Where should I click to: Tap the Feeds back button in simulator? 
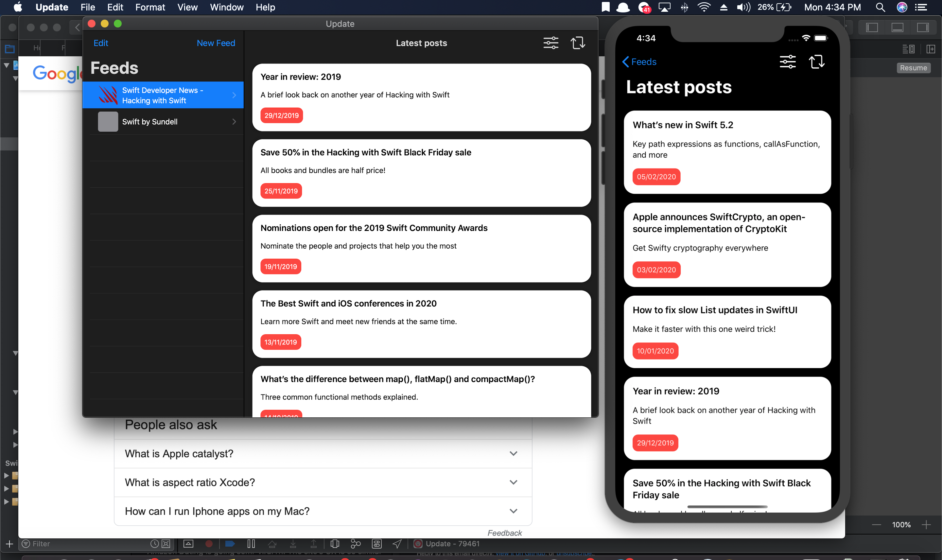coord(639,61)
